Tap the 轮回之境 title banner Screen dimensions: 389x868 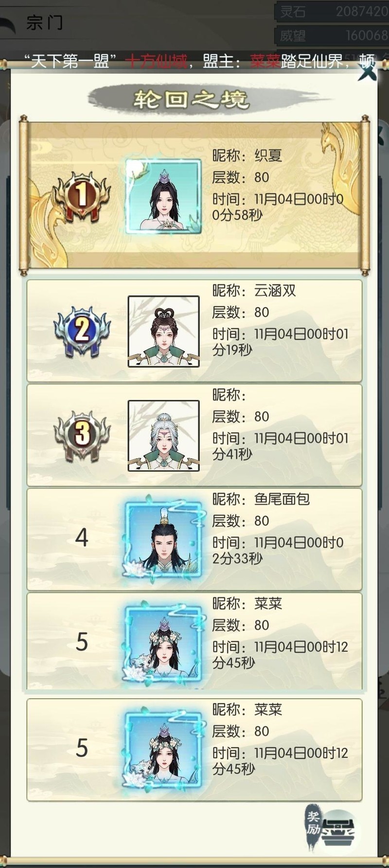tap(192, 99)
